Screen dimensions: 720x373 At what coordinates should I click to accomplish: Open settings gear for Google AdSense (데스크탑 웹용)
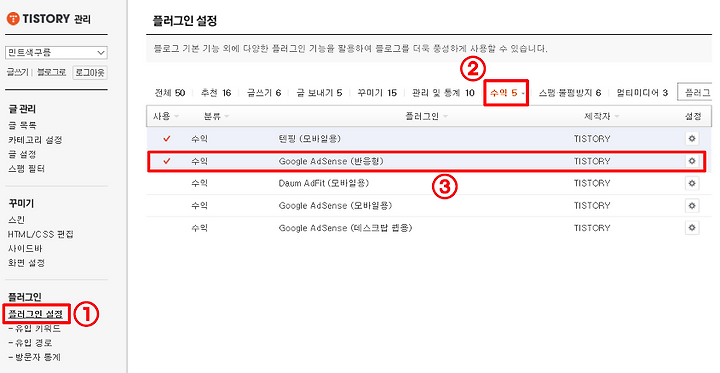692,228
